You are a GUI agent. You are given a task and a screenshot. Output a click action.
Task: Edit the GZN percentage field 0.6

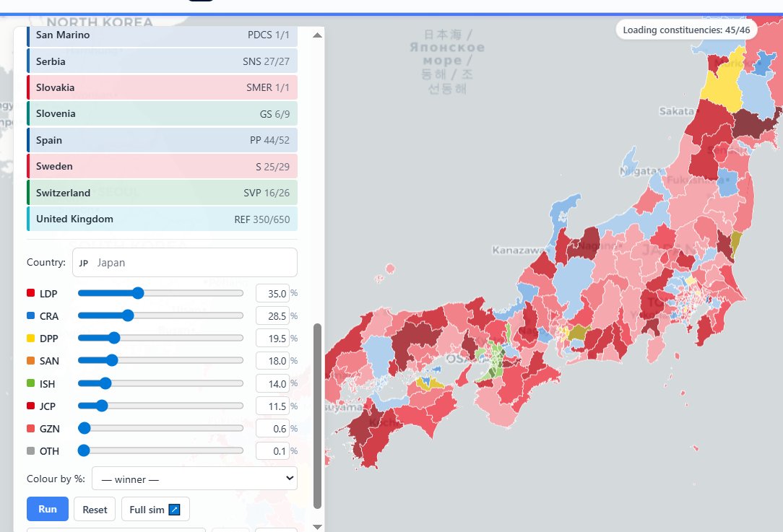pyautogui.click(x=272, y=429)
